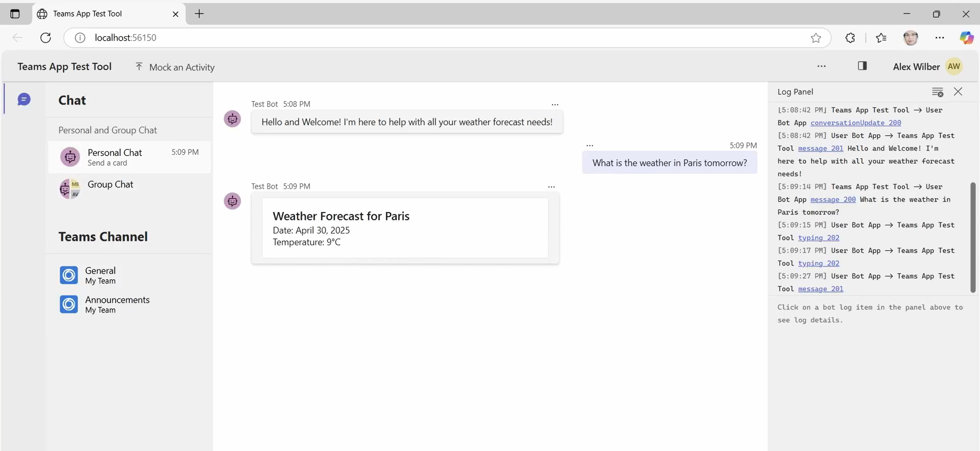This screenshot has width=980, height=451.
Task: Open the Copilot sidebar icon
Action: click(x=966, y=38)
